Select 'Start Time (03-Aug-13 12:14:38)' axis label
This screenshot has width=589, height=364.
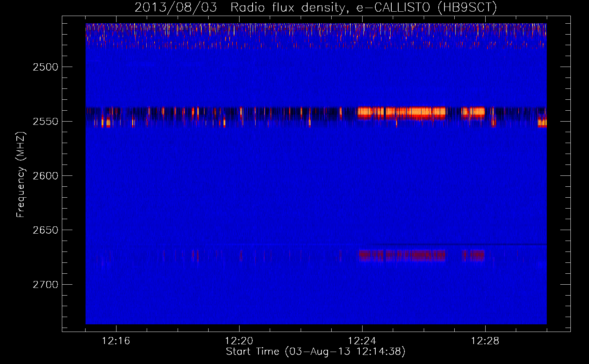316,352
